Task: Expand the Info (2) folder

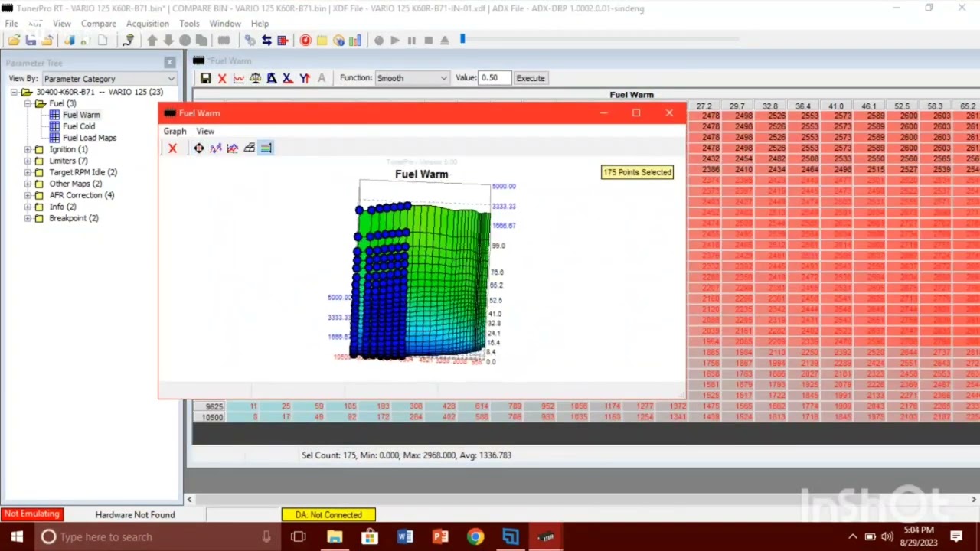Action: 28,207
